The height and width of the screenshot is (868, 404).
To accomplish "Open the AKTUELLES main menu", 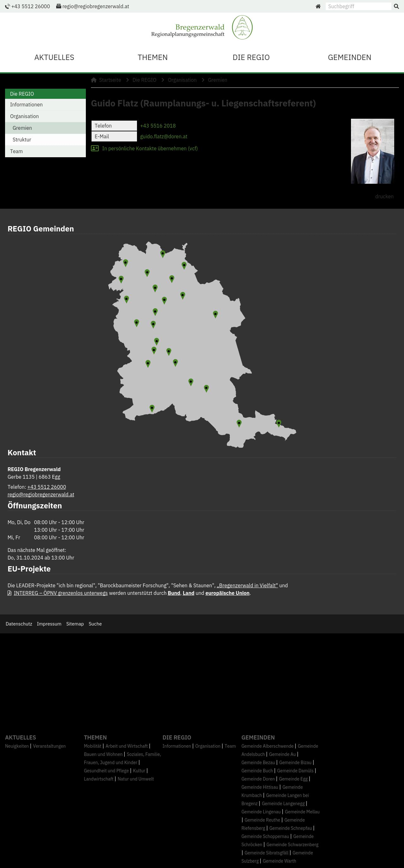I will (x=54, y=57).
